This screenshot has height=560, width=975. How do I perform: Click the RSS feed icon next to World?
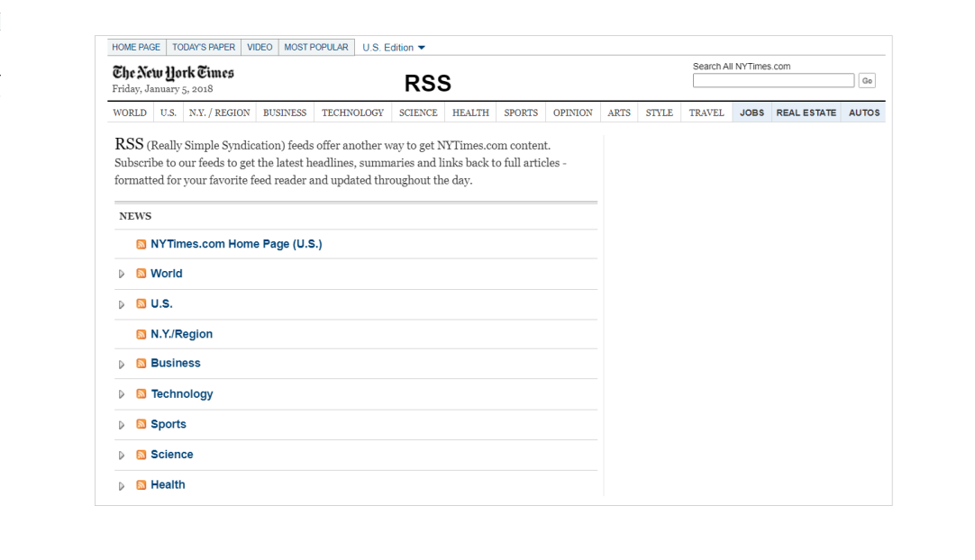[x=141, y=274]
